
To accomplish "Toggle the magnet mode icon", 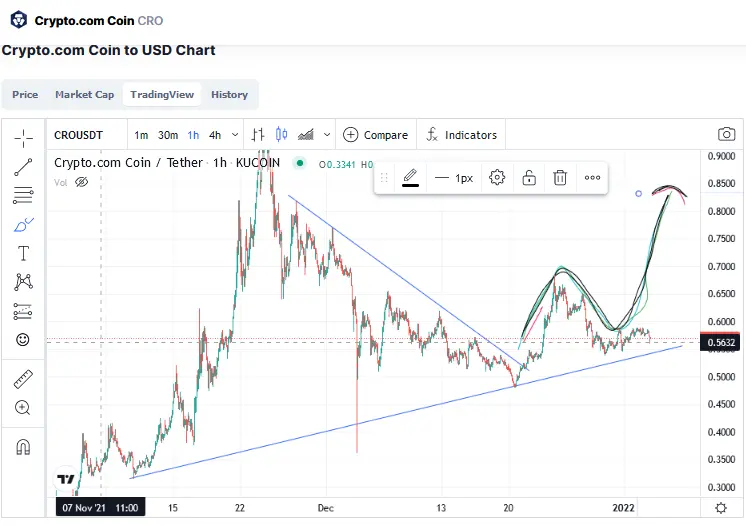I will point(23,447).
